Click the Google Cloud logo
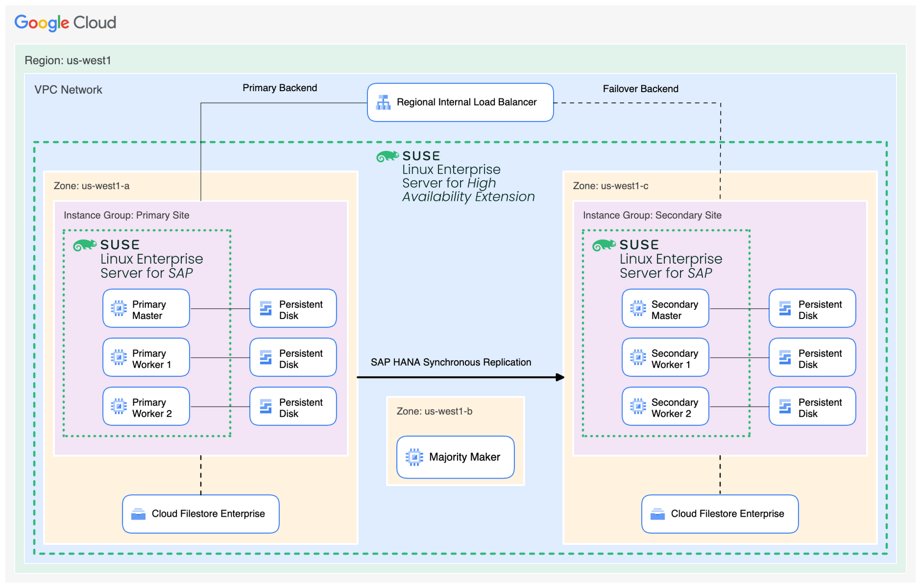This screenshot has width=921, height=588. (65, 23)
